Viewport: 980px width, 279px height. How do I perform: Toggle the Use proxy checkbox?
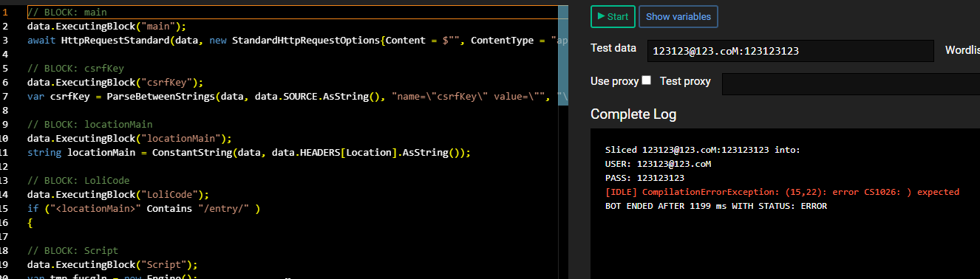[x=646, y=80]
